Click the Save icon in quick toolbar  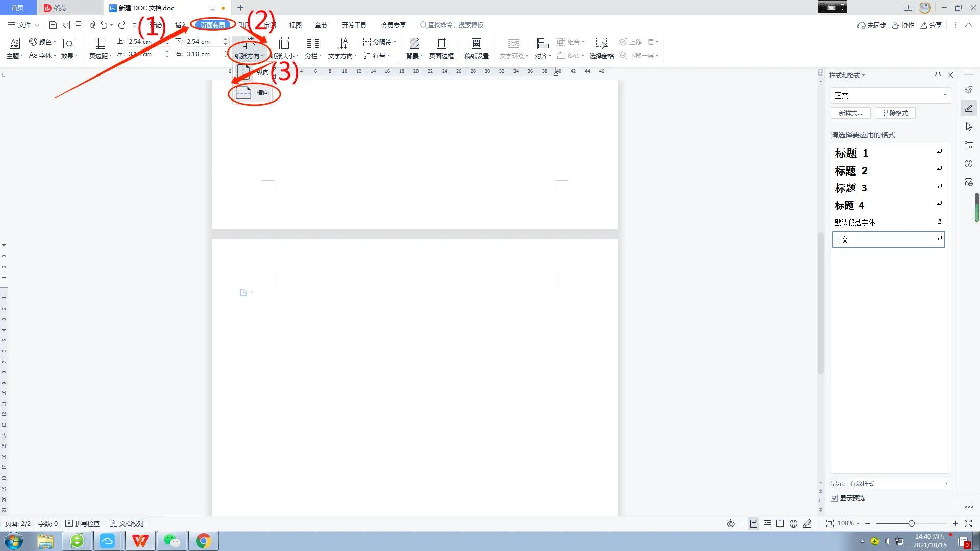tap(53, 25)
